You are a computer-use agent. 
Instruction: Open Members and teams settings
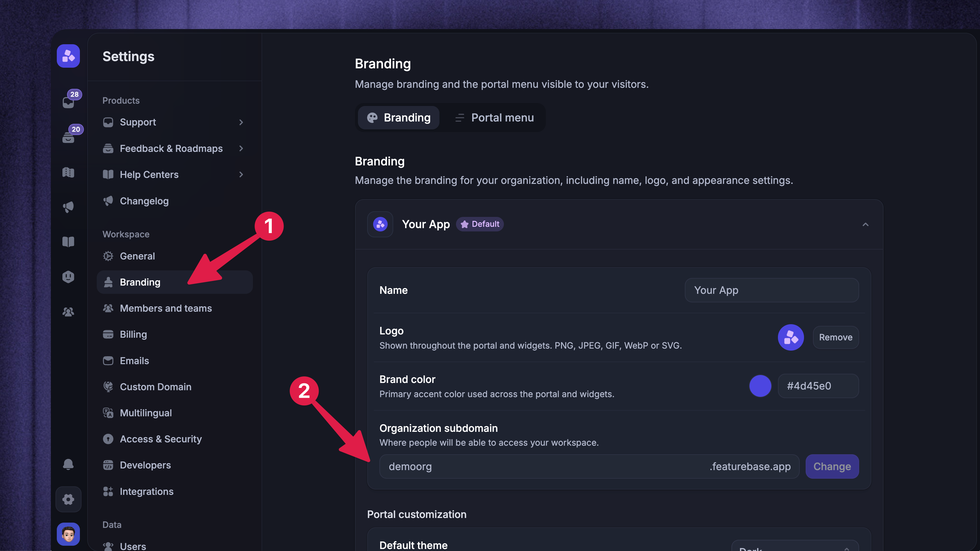coord(175,308)
